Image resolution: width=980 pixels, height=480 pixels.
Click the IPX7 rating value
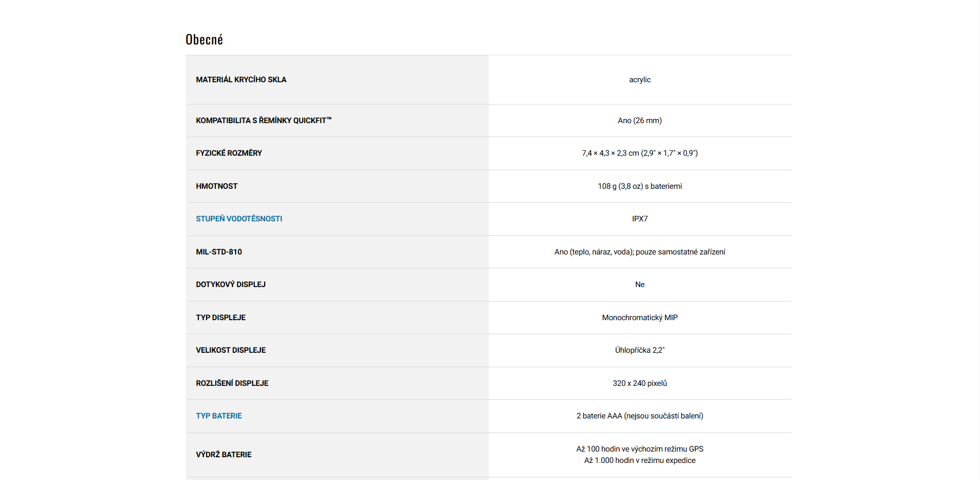point(639,219)
